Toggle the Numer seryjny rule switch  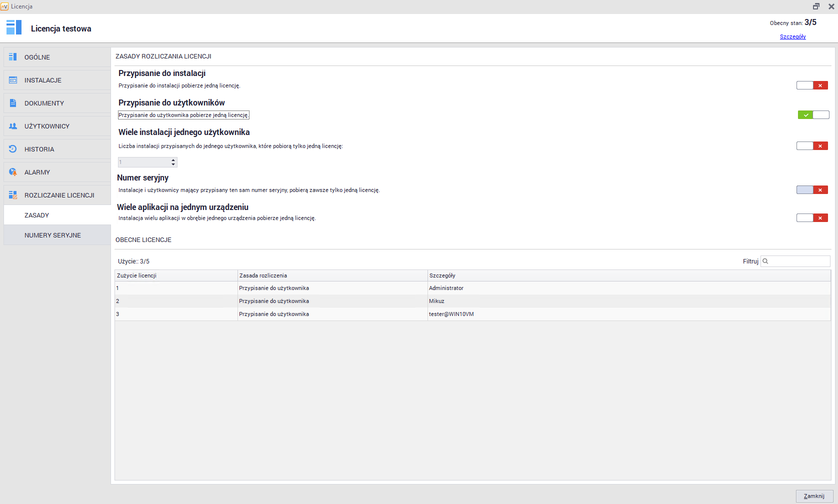point(812,190)
